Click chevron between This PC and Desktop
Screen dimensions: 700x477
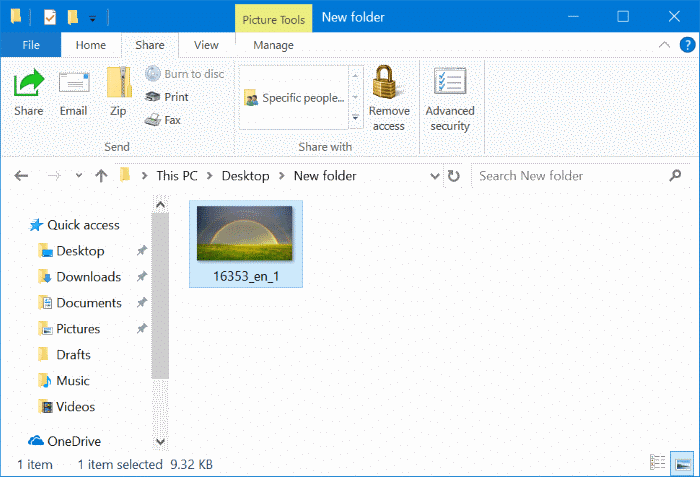(x=209, y=176)
